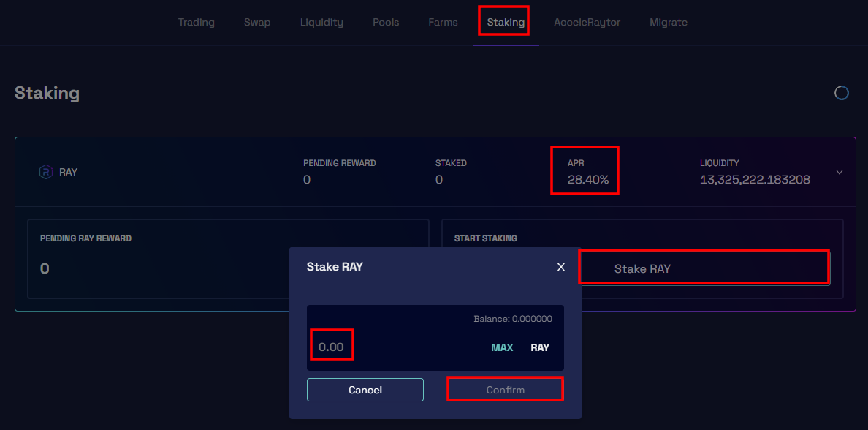Screen dimensions: 868x430
Task: Open the AcceleRaytor tab
Action: 587,23
